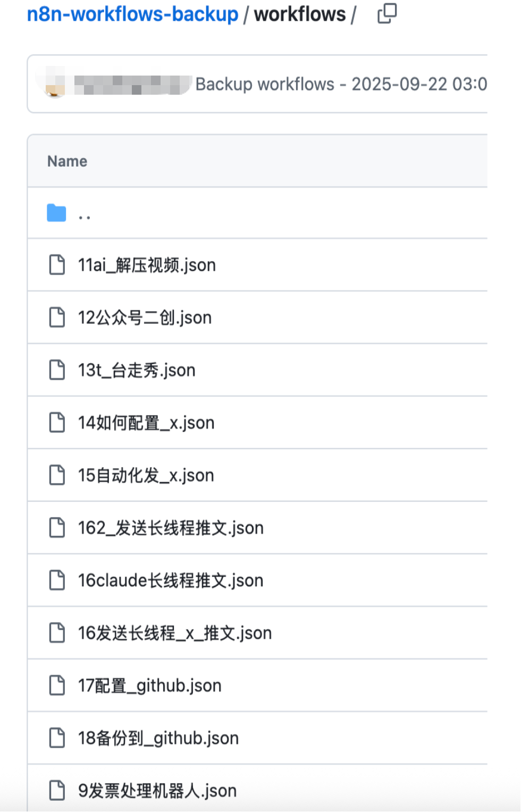This screenshot has height=812, width=521.
Task: Open 17配置_github.json file
Action: (x=150, y=686)
